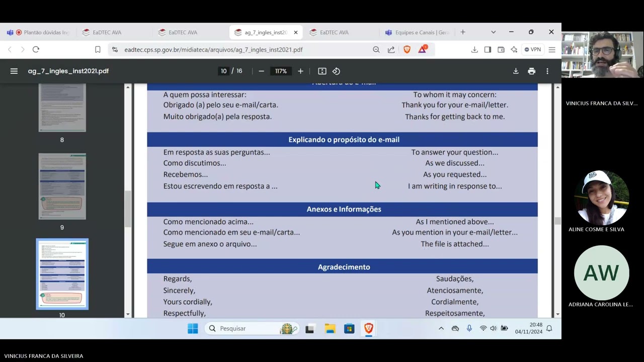Select AW avatar of Adriana Carolina
Viewport: 644px width, 362px height.
point(602,273)
